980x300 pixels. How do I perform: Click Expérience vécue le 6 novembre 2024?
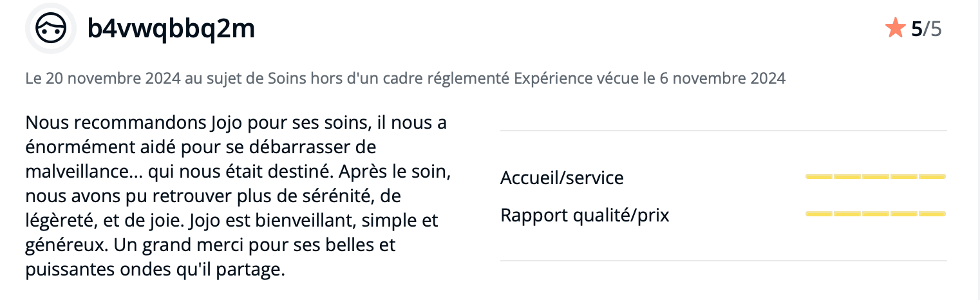click(650, 79)
